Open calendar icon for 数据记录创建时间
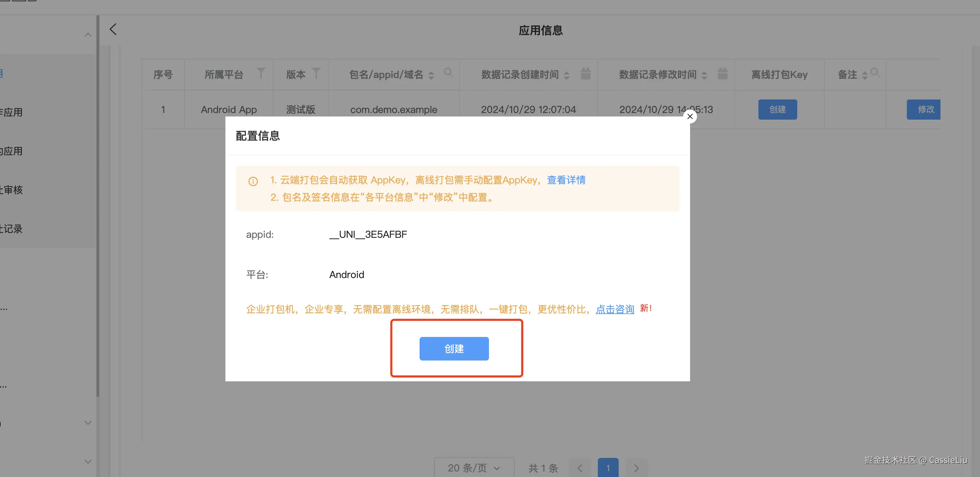The height and width of the screenshot is (477, 980). (585, 74)
